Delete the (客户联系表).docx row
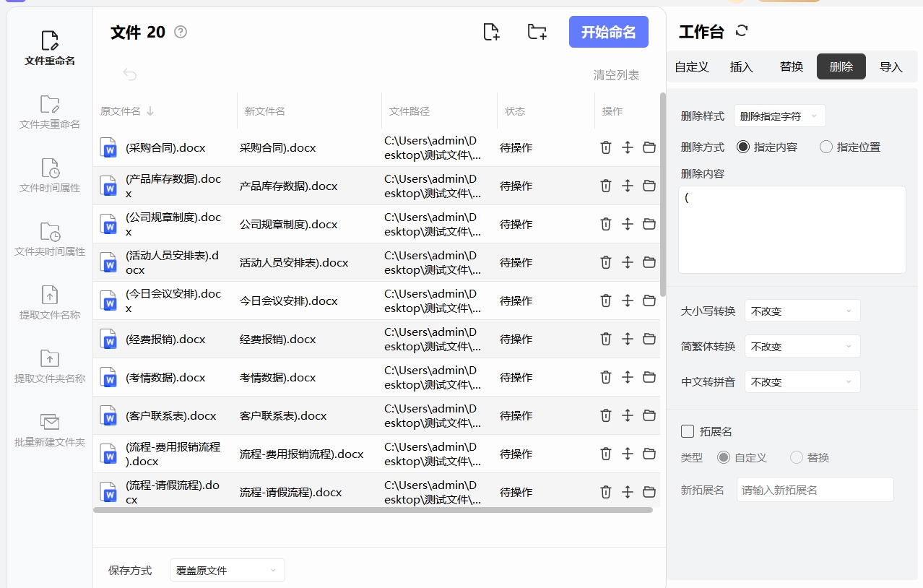Image resolution: width=923 pixels, height=588 pixels. pyautogui.click(x=606, y=415)
